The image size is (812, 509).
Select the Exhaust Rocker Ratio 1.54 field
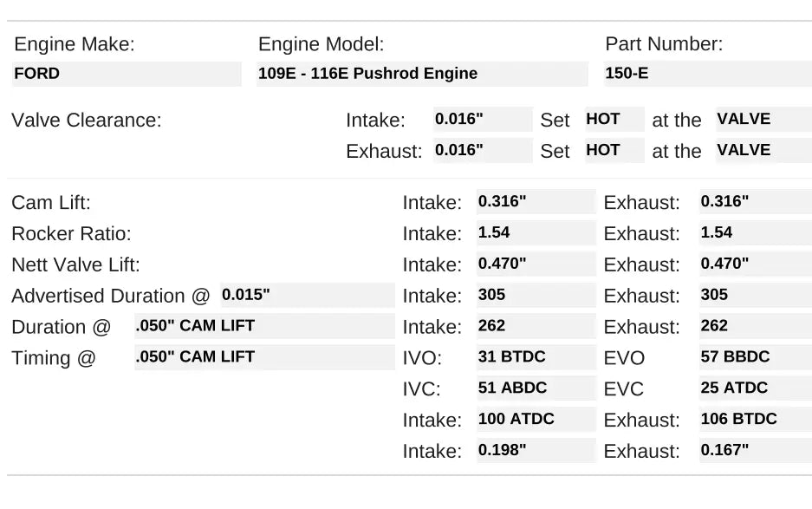pos(755,233)
